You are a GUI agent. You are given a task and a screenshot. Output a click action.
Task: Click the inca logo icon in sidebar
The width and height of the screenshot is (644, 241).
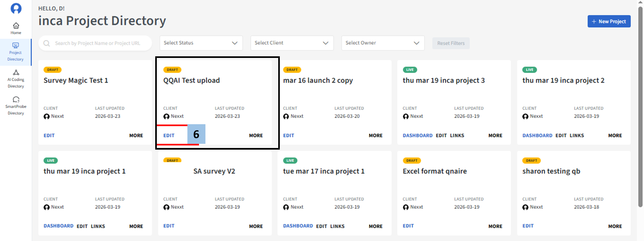pos(16,8)
